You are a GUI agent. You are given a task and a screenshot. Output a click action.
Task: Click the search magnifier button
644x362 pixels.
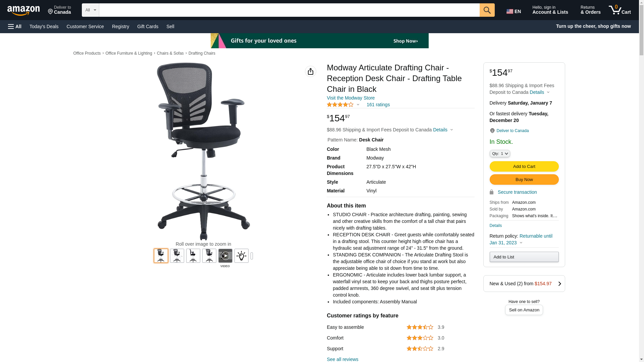tap(487, 10)
